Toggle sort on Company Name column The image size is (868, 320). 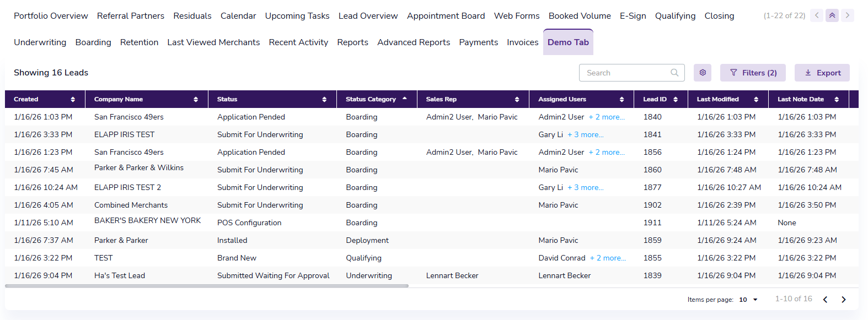[196, 100]
